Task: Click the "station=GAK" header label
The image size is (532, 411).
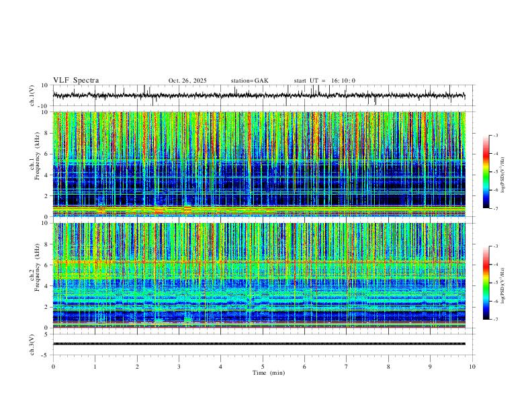Action: coord(249,81)
